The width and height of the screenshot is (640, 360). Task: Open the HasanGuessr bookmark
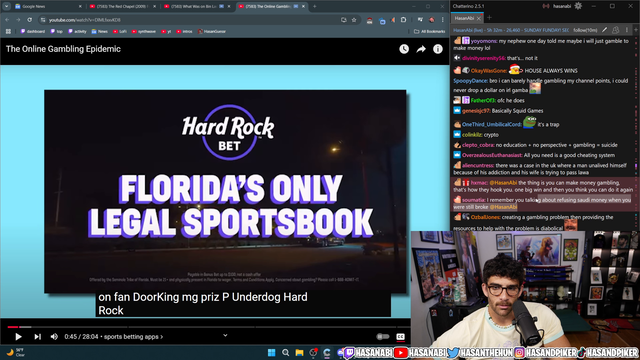click(212, 31)
